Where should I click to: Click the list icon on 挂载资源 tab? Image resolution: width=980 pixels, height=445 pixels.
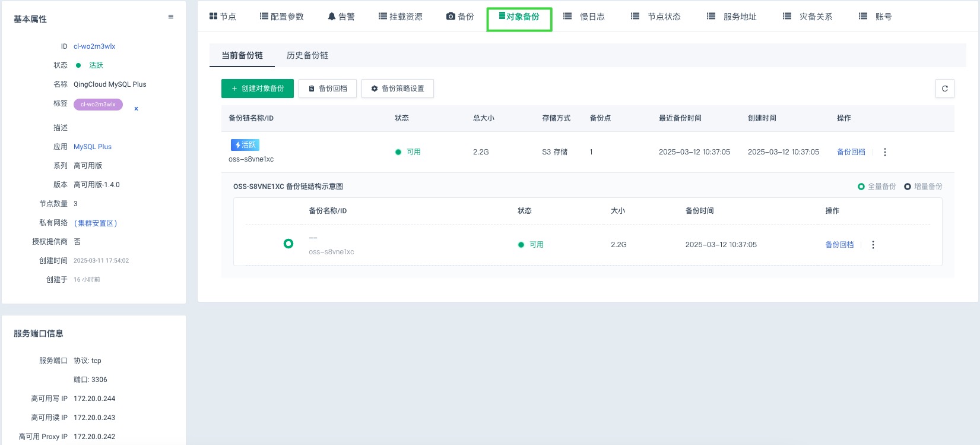383,17
